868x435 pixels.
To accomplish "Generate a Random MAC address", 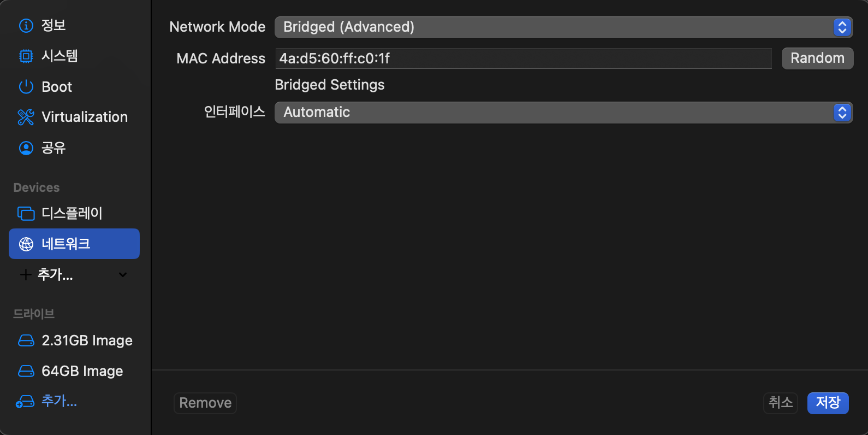I will click(817, 58).
